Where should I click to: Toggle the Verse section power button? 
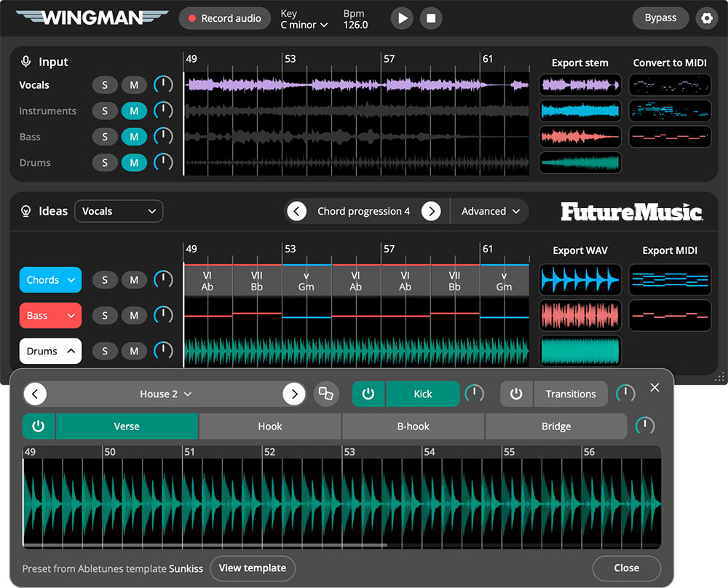(39, 426)
